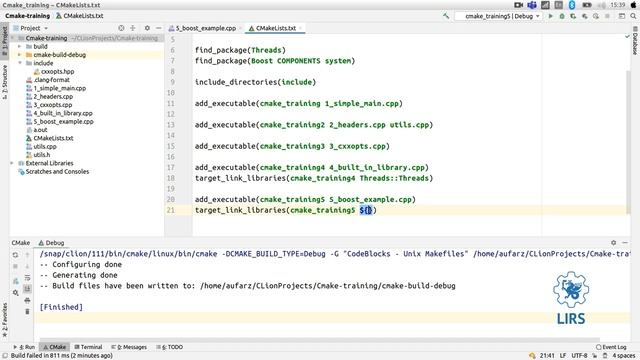Open the Project view selector dropdown
The width and height of the screenshot is (640, 360).
[31, 28]
